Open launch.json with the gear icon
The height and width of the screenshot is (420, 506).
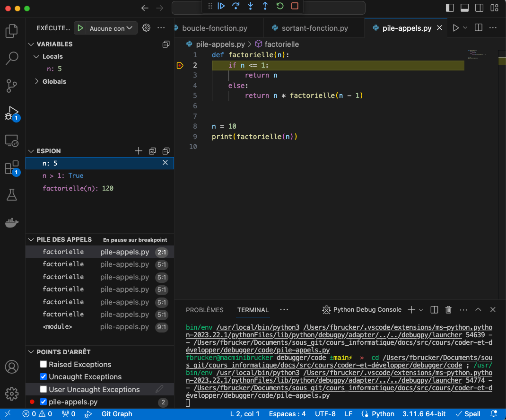(x=146, y=28)
